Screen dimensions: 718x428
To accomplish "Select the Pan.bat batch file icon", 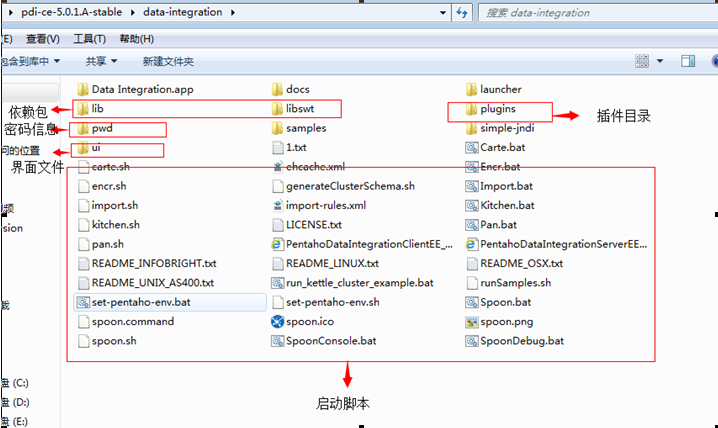I will coord(472,225).
